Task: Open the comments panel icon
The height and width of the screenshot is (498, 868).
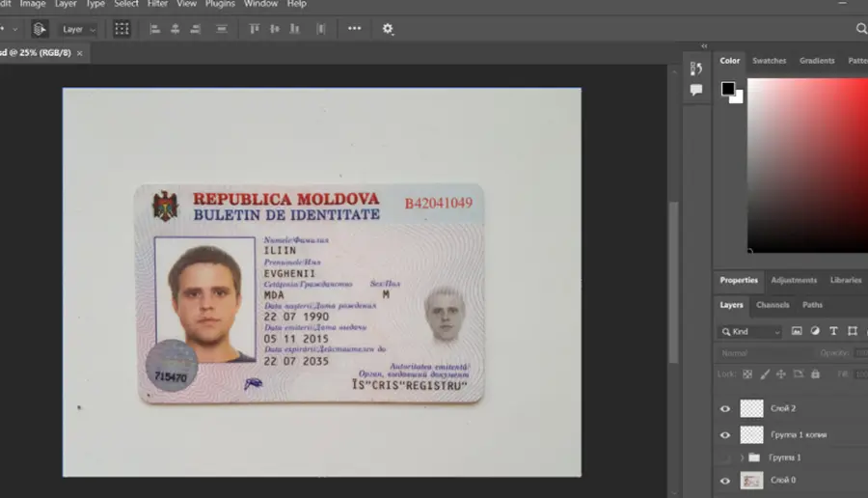Action: click(695, 90)
